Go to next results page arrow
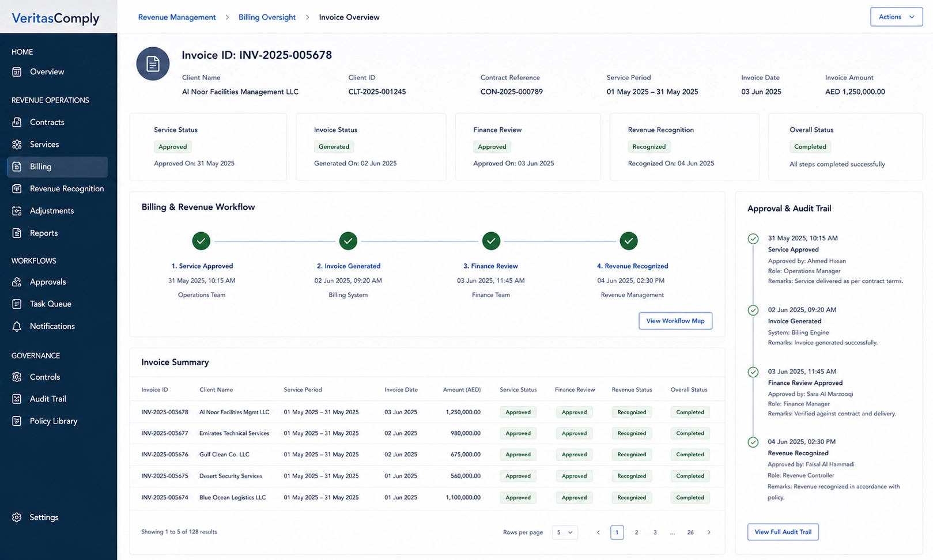 [709, 532]
